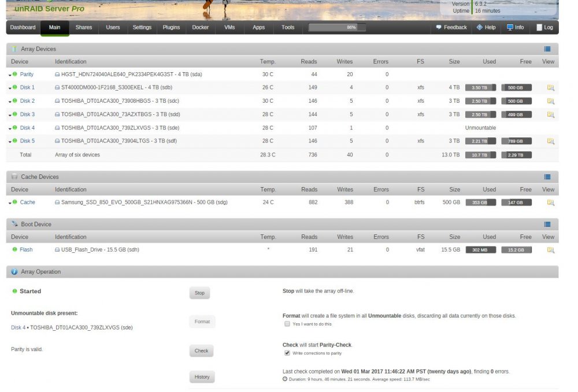This screenshot has height=392, width=578.
Task: Tick the 'Yes I want to do this' checkbox
Action: (287, 324)
